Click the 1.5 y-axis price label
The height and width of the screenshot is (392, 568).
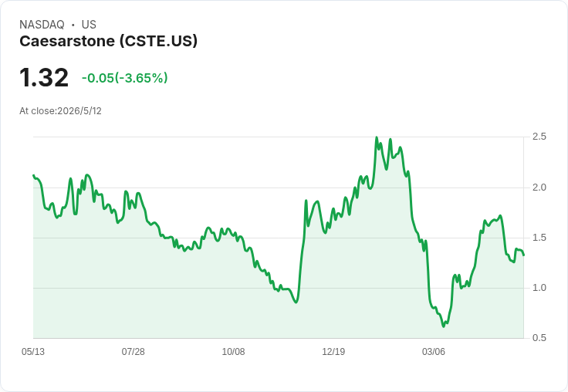point(539,238)
